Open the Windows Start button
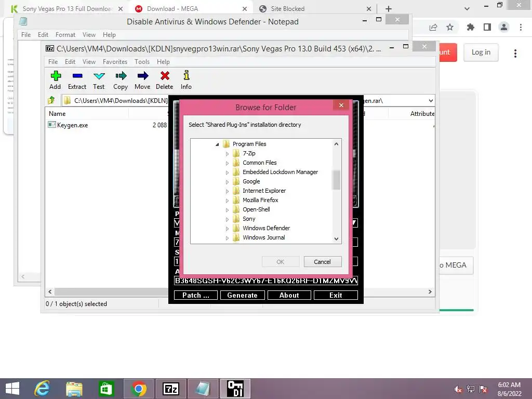This screenshot has height=399, width=532. (x=12, y=389)
